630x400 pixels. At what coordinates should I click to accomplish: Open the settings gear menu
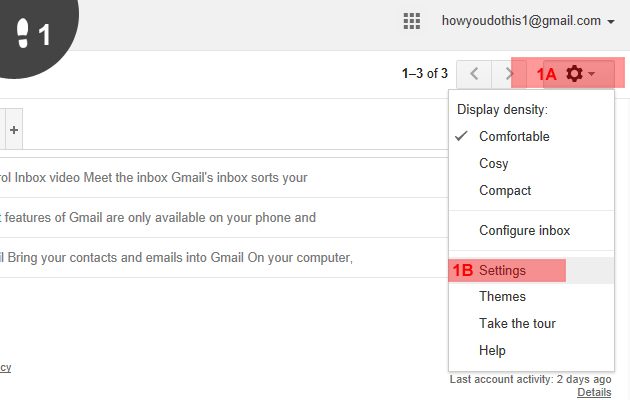(579, 74)
